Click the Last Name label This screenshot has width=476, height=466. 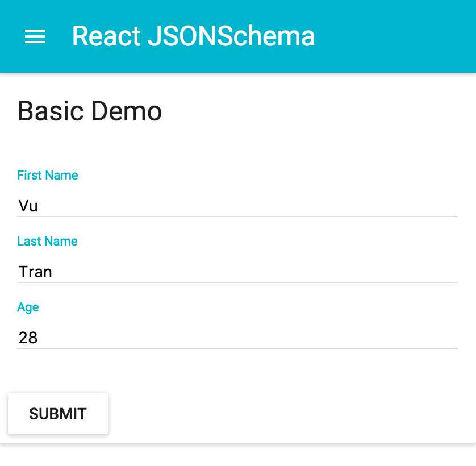(47, 241)
